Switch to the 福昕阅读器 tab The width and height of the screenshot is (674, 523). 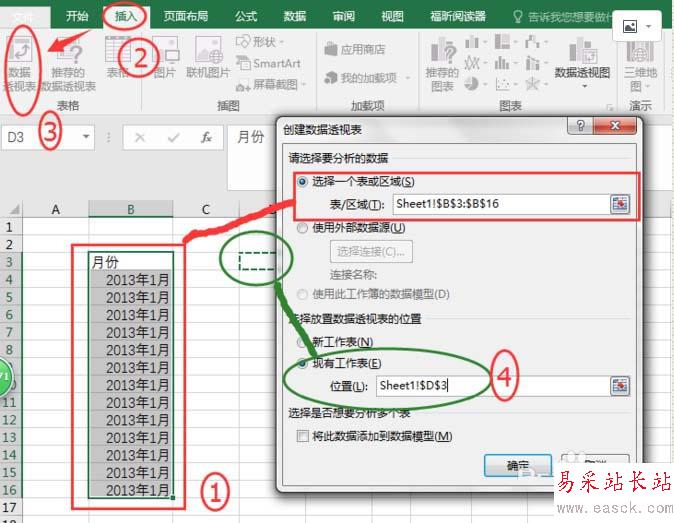[x=458, y=16]
